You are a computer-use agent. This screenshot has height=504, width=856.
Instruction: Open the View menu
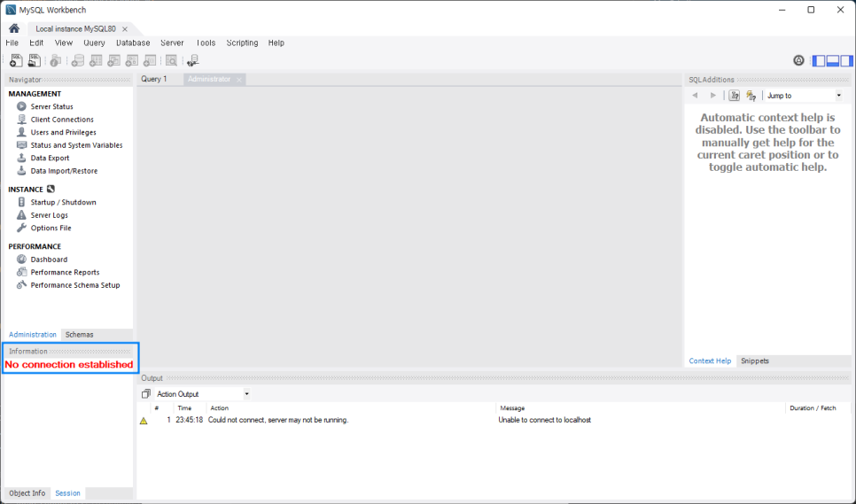click(x=63, y=43)
